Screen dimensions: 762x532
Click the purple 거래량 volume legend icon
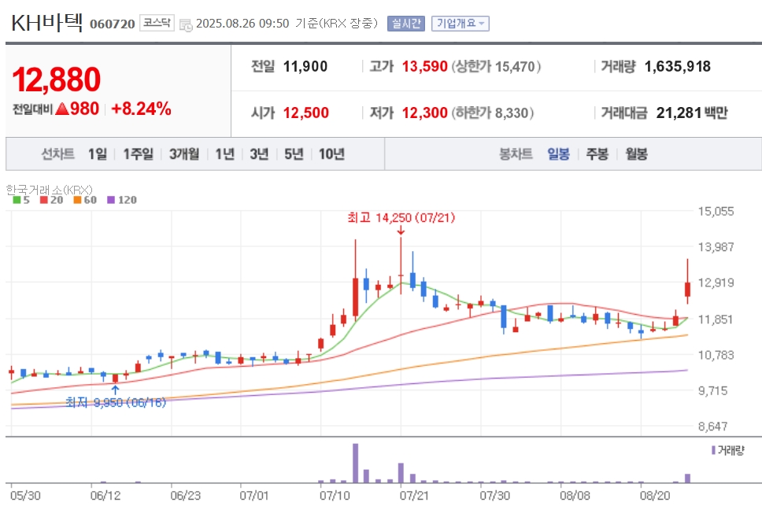pyautogui.click(x=713, y=450)
